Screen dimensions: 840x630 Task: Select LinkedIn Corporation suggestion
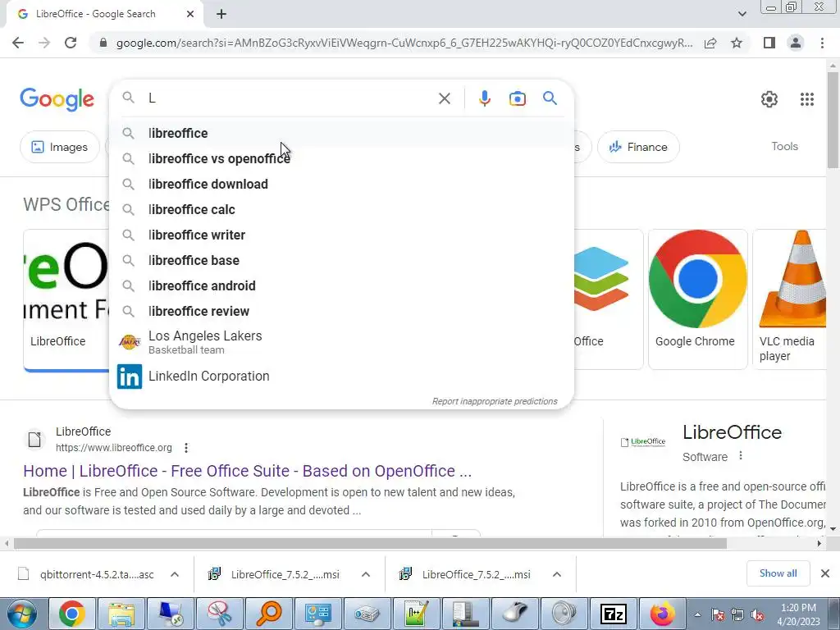(x=341, y=376)
